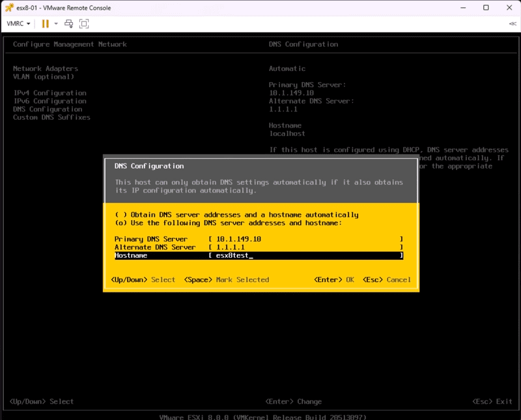Click the Automatic status text
The height and width of the screenshot is (420, 521).
[x=287, y=68]
